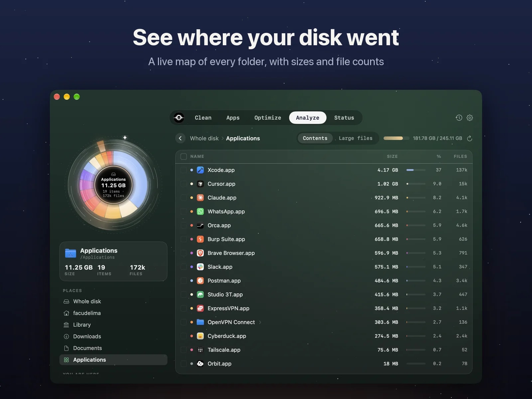
Task: Expand the OpenVPN Connect folder chevron
Action: click(260, 322)
